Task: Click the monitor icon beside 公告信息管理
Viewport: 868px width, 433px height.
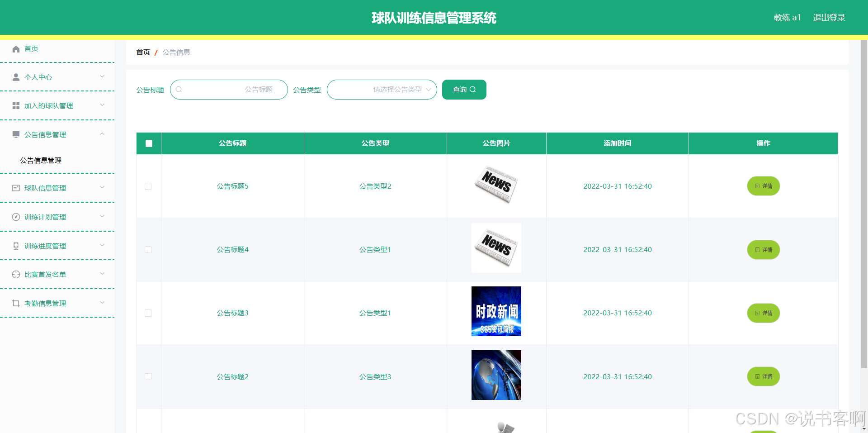Action: [16, 134]
